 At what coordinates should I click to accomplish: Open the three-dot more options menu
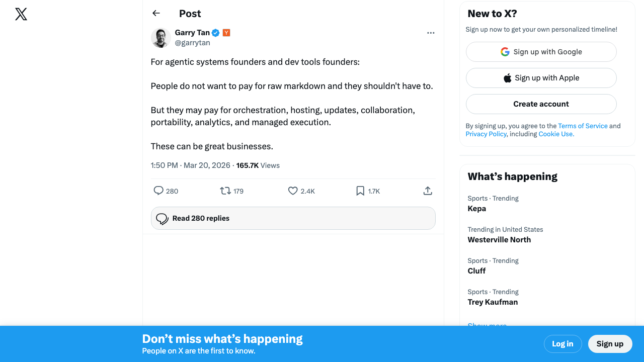click(x=431, y=33)
